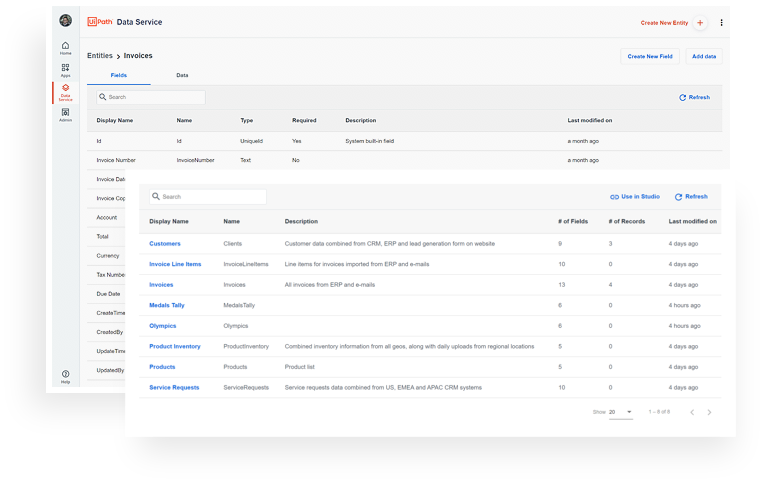764x483 pixels.
Task: Click 'All invoices from ERP and e-mails' description
Action: [330, 285]
